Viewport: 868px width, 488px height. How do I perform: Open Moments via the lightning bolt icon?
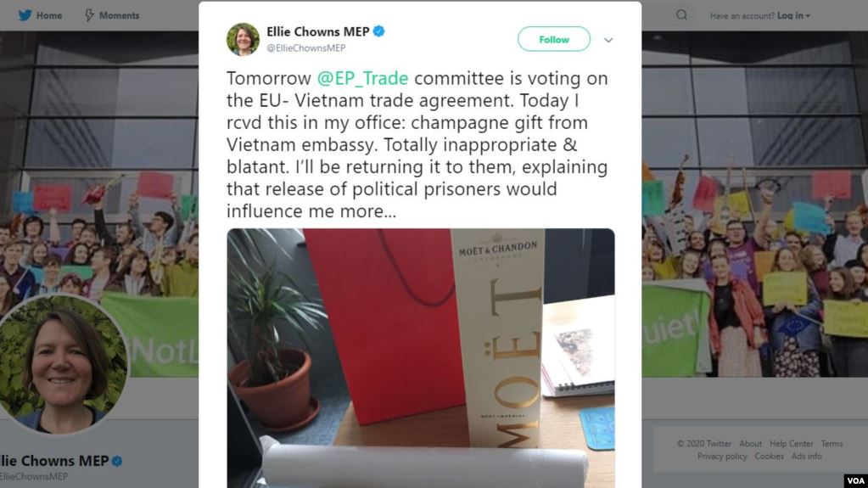(x=89, y=15)
